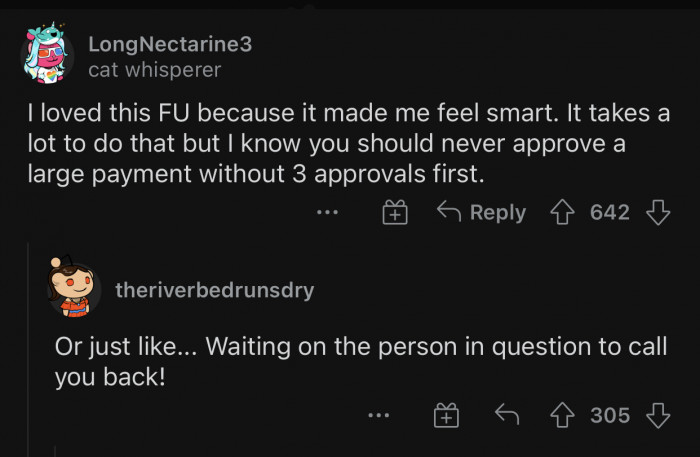Downvote LongNectarine3's comment
This screenshot has height=457, width=700.
tap(657, 212)
